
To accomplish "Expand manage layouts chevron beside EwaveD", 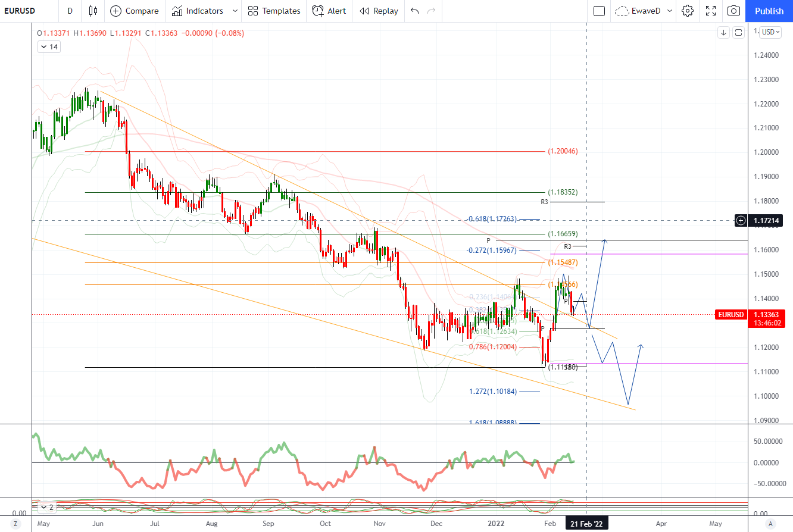I will point(670,11).
